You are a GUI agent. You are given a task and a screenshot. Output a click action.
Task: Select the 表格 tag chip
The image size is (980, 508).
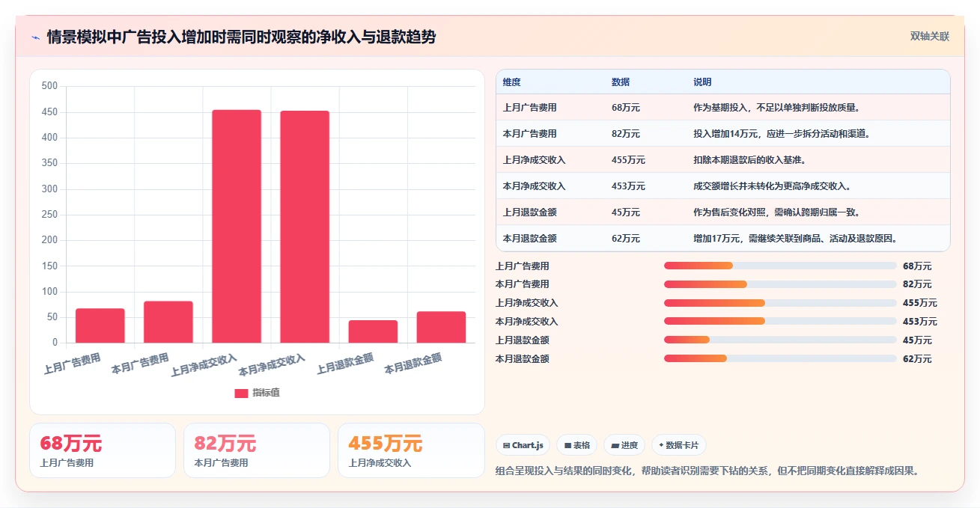pyautogui.click(x=576, y=445)
